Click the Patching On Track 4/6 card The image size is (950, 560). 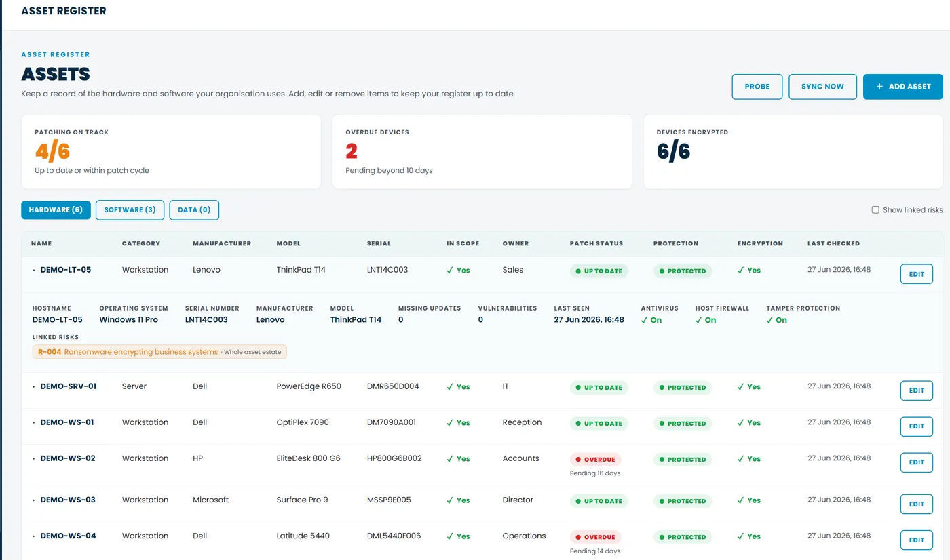(x=171, y=151)
